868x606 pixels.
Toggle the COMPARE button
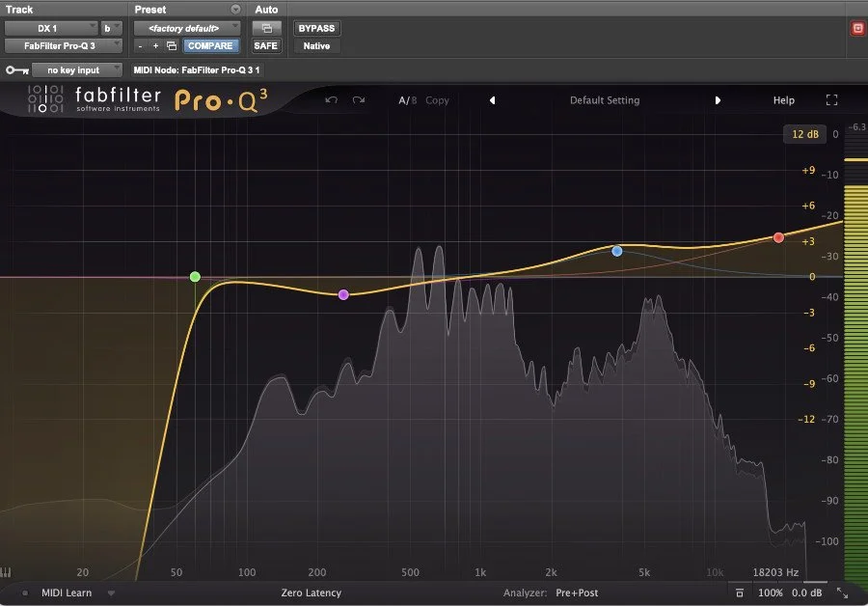tap(210, 46)
